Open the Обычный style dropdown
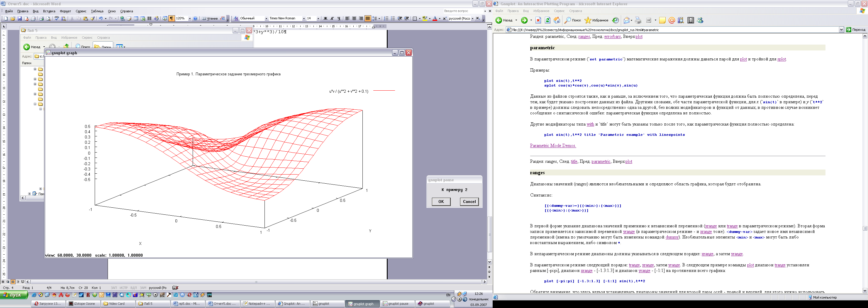 pyautogui.click(x=266, y=18)
